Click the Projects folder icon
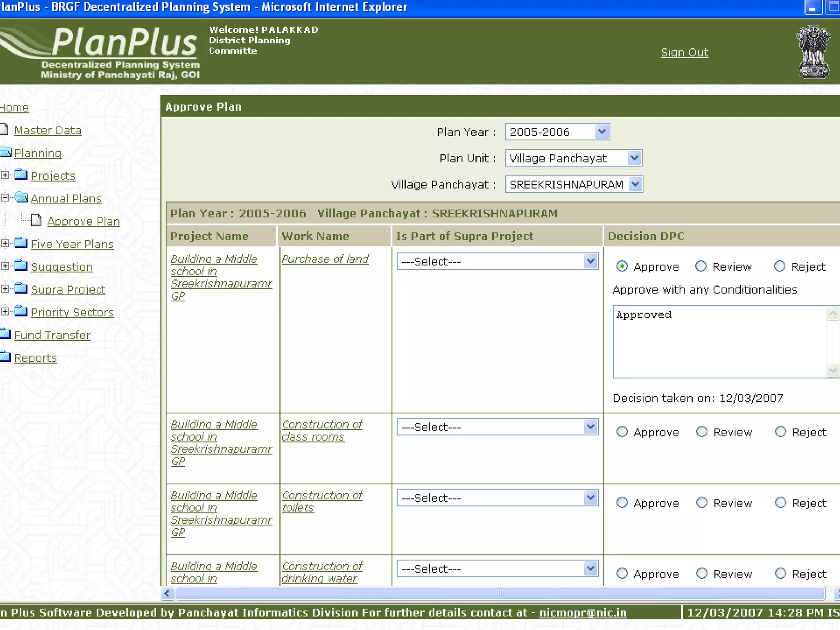This screenshot has width=840, height=630. point(21,175)
